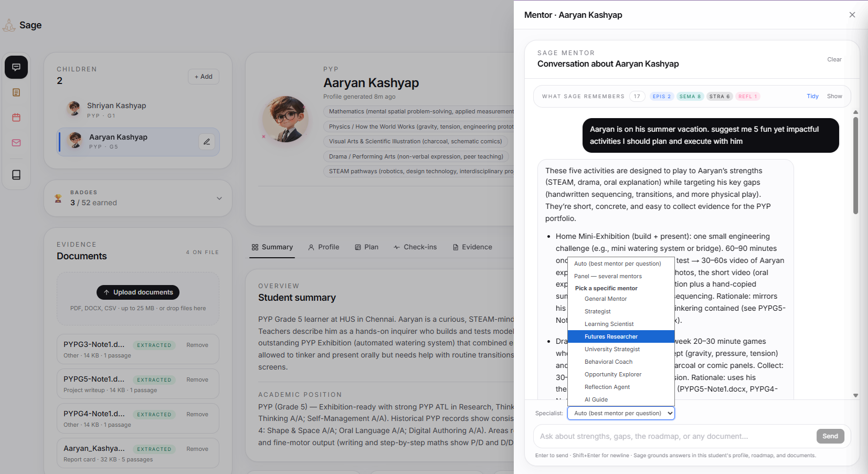Switch to the Evidence tab
Viewport: 868px width, 474px height.
pyautogui.click(x=472, y=247)
